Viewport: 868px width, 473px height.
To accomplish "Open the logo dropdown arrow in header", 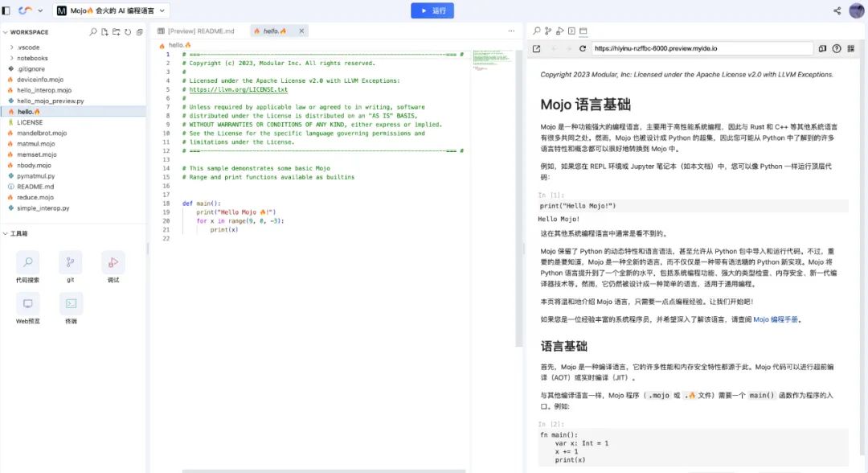I will point(40,10).
